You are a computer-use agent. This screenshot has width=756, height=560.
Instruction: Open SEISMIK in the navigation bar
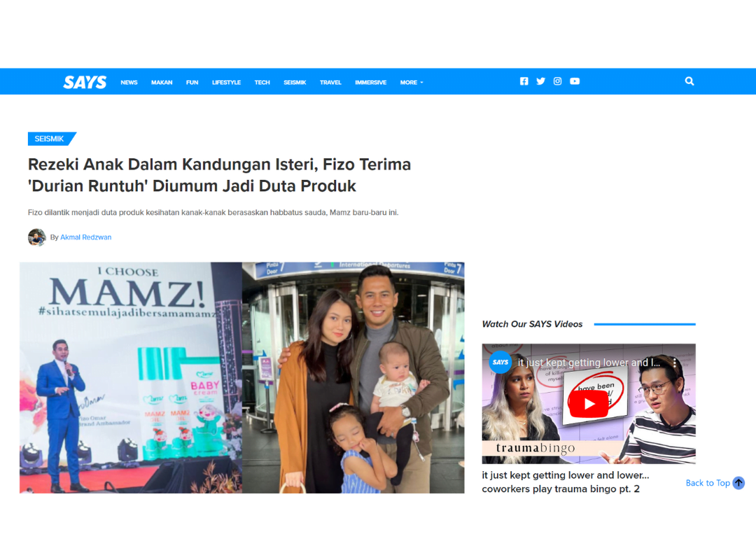295,83
